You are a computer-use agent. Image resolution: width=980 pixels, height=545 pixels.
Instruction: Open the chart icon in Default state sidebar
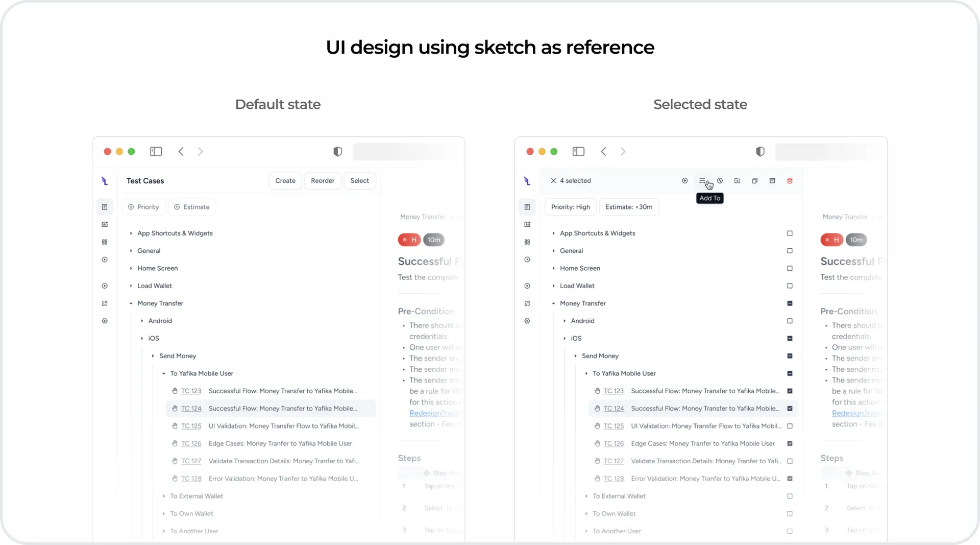tap(105, 225)
